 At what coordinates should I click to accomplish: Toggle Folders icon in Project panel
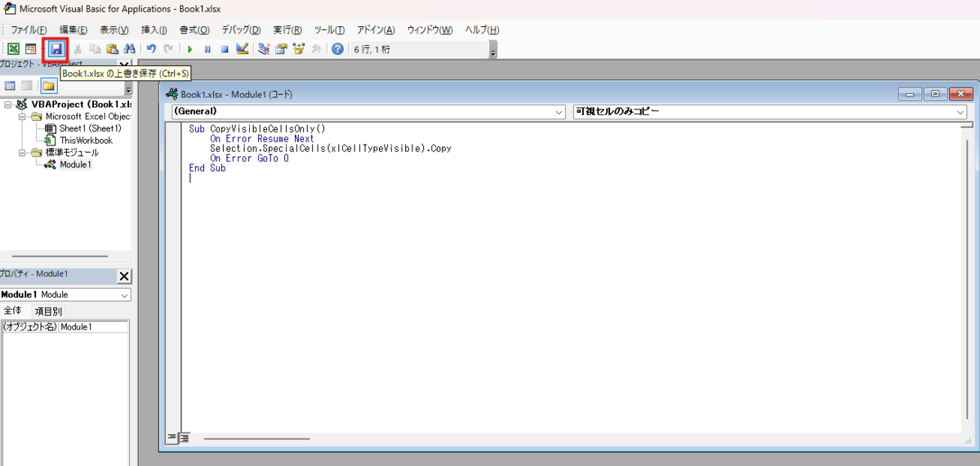point(48,85)
